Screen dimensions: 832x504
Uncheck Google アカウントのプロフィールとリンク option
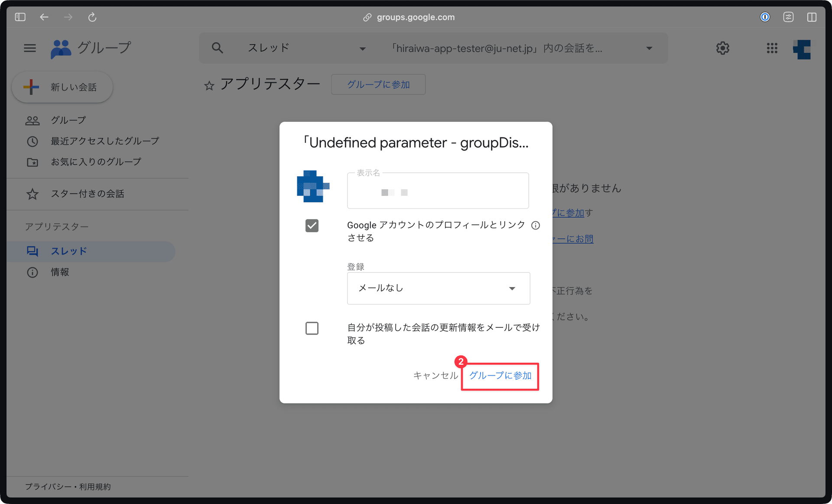(312, 225)
